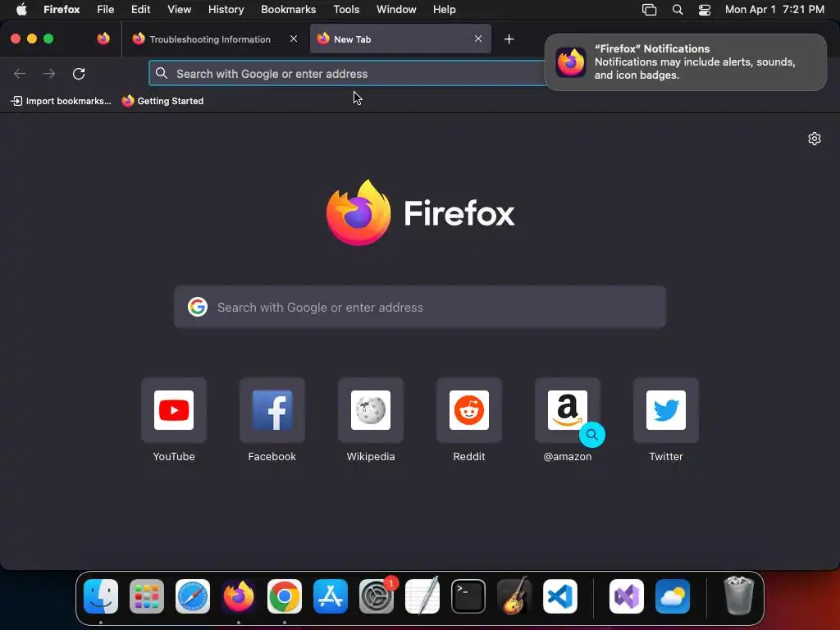
Task: Switch to Troubleshooting Information tab
Action: click(x=209, y=39)
